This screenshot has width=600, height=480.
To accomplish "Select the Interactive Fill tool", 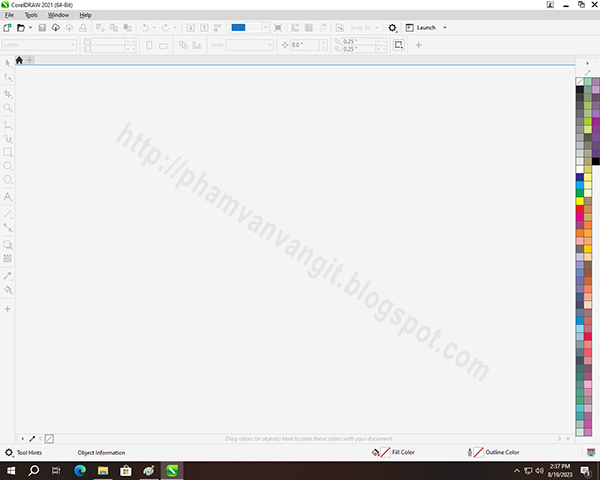I will [x=8, y=290].
